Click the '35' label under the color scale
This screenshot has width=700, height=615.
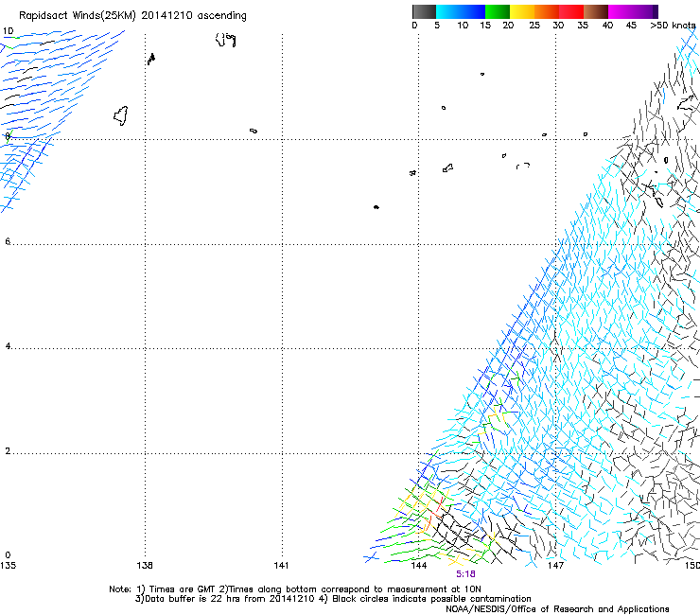tap(583, 26)
